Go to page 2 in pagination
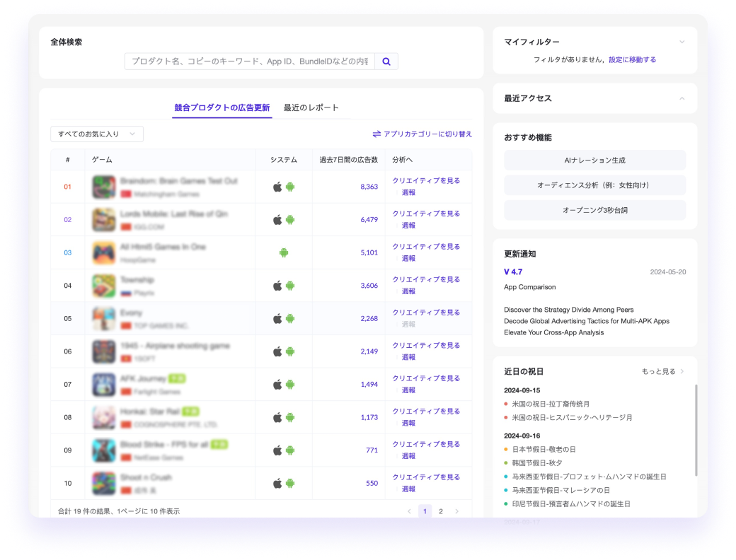The image size is (736, 560). click(441, 511)
